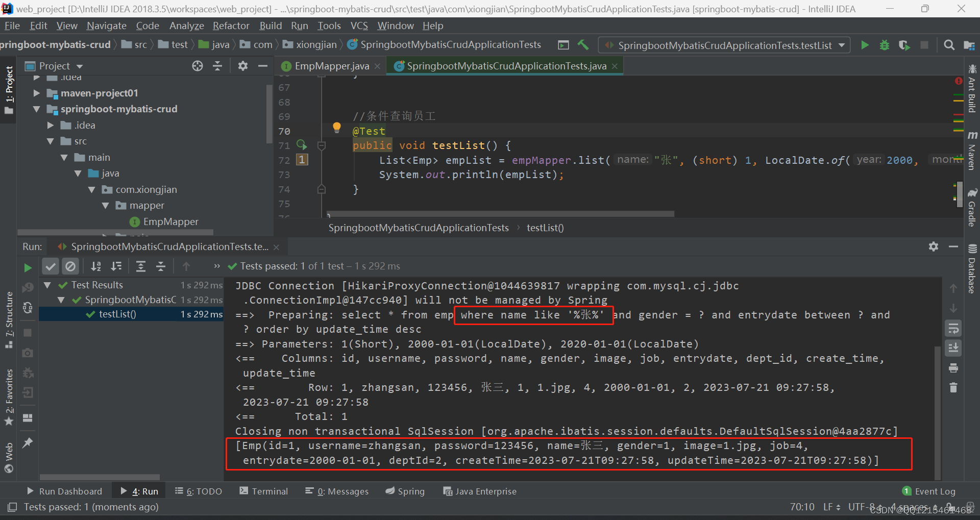Viewport: 980px width, 520px height.
Task: Open the Event Log
Action: pos(929,491)
